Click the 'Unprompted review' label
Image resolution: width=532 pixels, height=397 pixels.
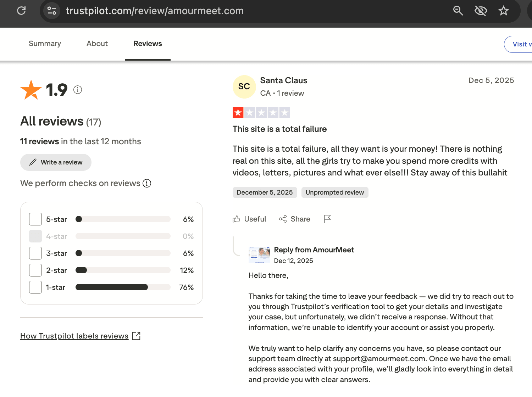tap(335, 192)
